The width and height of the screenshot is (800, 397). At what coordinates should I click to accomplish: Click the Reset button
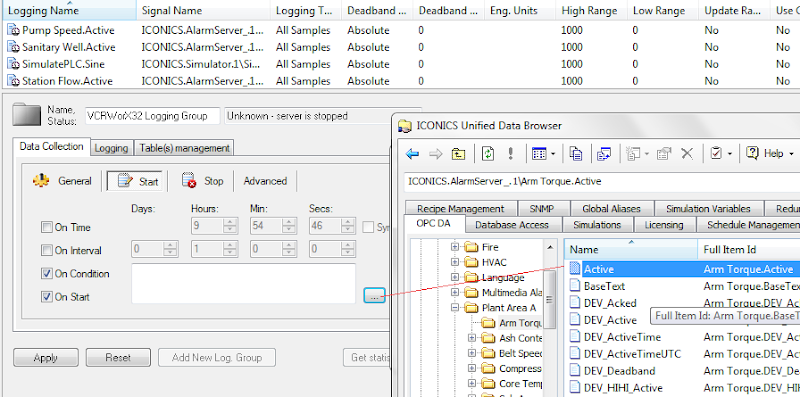click(118, 358)
